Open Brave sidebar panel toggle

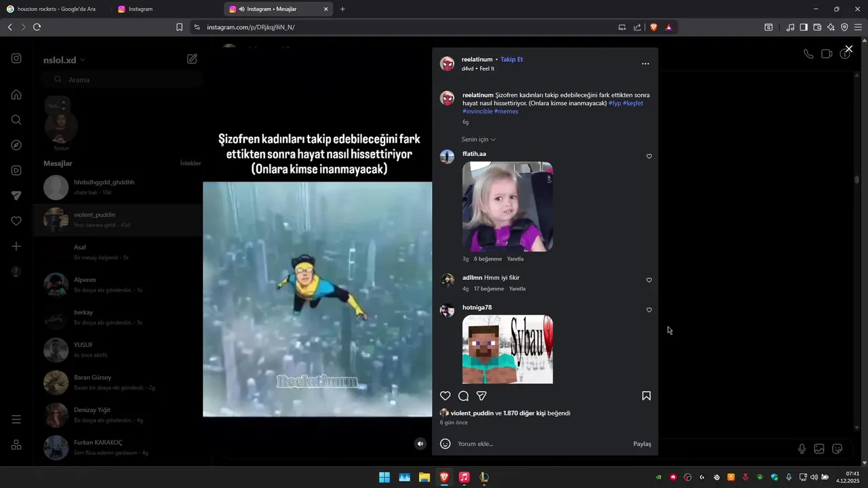(804, 27)
